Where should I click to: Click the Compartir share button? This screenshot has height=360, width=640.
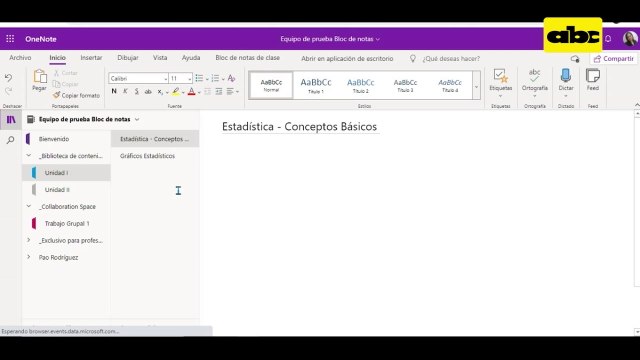point(614,59)
